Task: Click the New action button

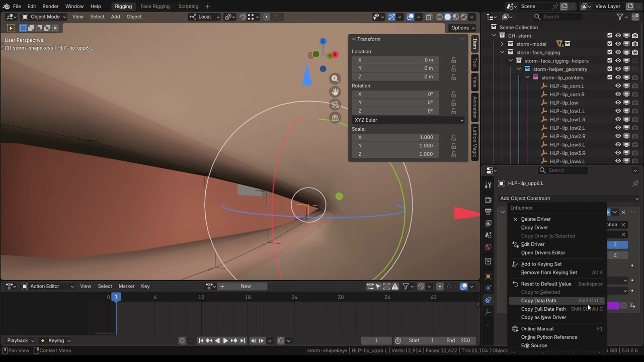Action: (246, 286)
